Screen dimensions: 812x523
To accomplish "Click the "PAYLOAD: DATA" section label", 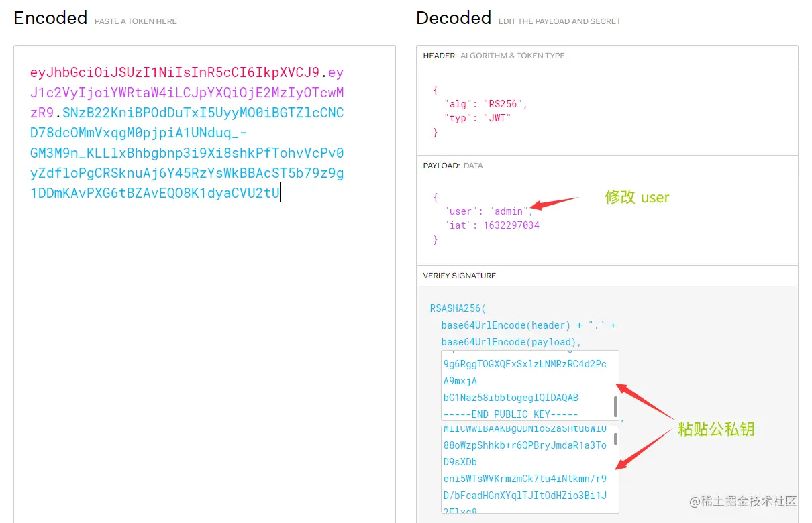I will 453,166.
